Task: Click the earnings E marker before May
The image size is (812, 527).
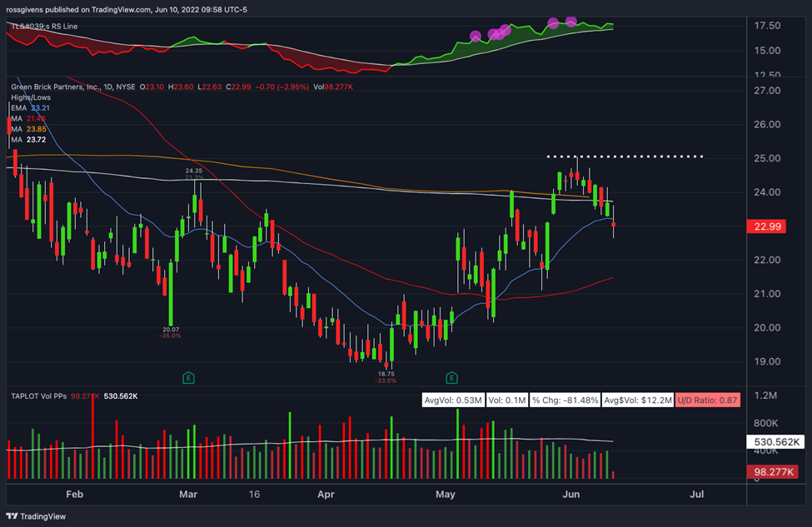Action: coord(451,378)
